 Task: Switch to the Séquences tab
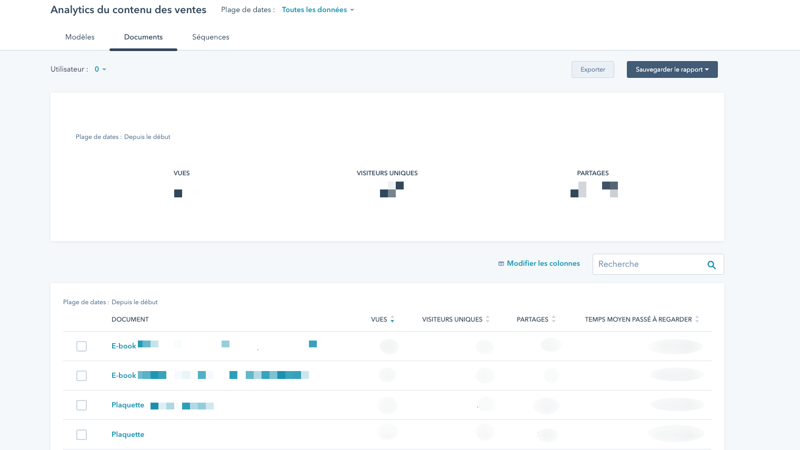coord(210,37)
